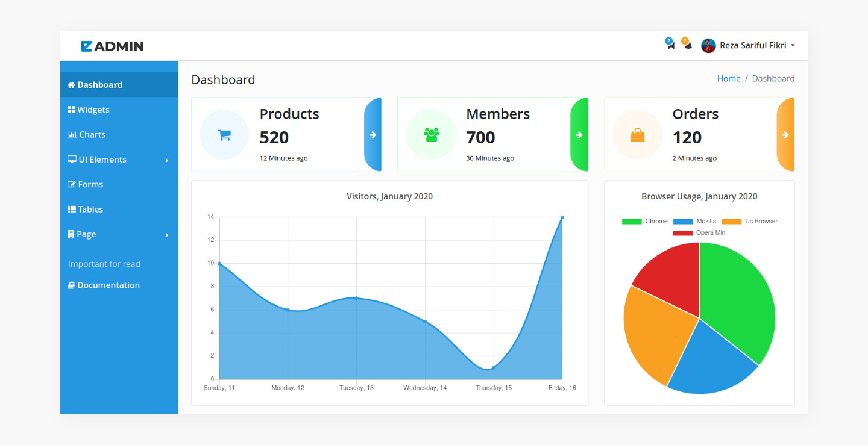Open the messages icon with blue badge

(x=669, y=45)
